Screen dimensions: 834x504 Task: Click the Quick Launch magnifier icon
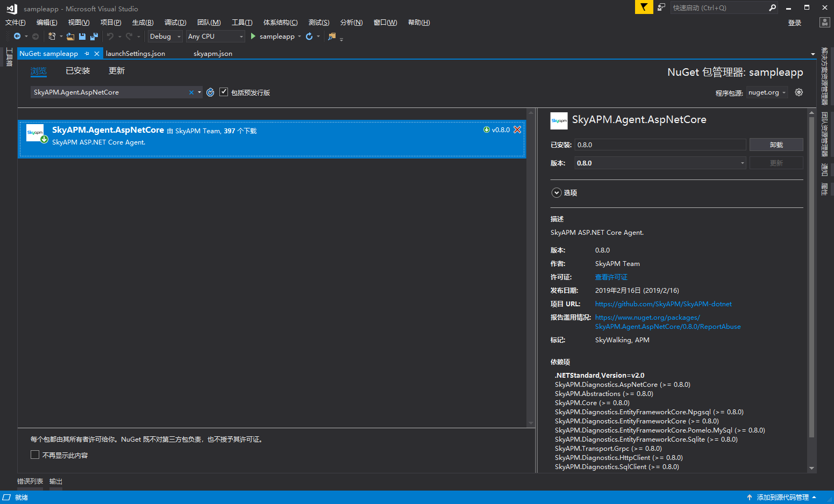772,8
